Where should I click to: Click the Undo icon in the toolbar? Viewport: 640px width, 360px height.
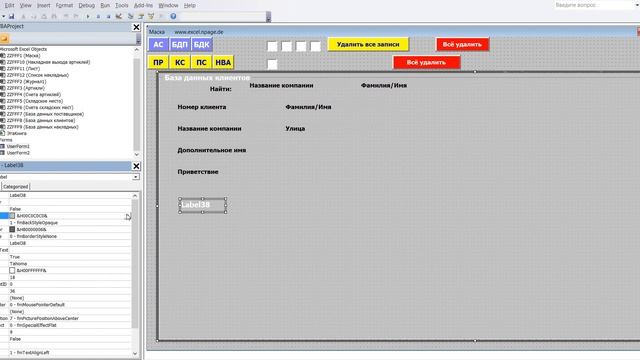66,16
